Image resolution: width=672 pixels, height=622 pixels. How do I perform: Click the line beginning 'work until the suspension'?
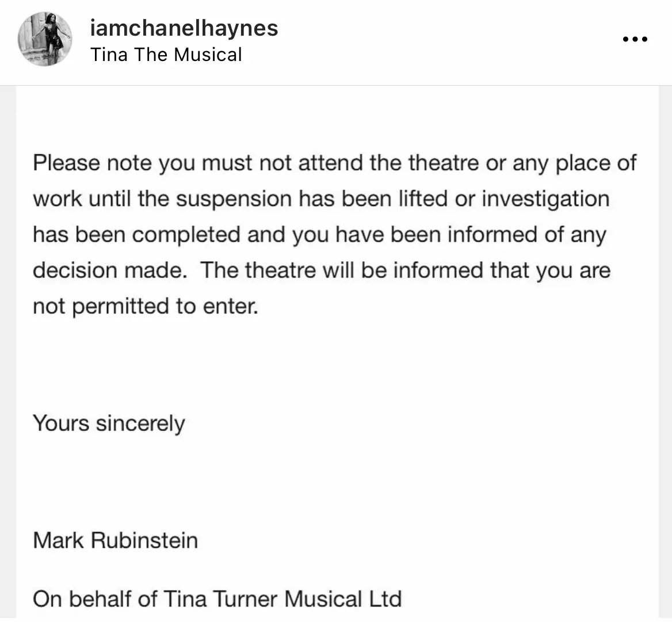(322, 199)
